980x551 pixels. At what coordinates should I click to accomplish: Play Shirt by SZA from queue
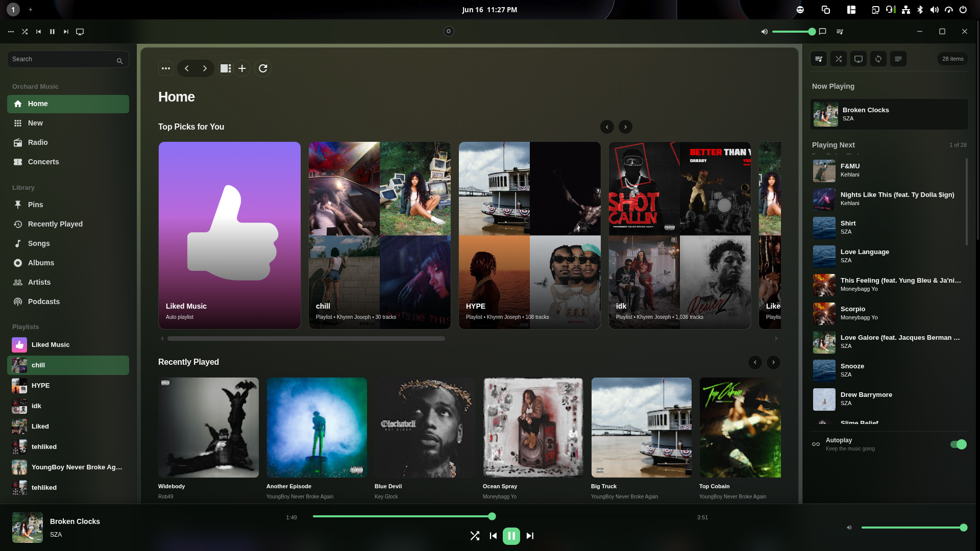click(888, 228)
